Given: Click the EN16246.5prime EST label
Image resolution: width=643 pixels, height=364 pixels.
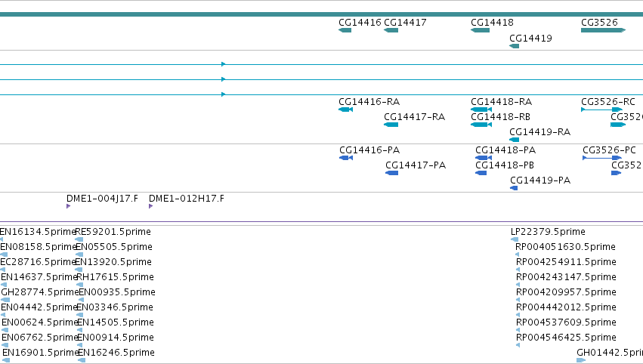Looking at the screenshot, I should [116, 353].
